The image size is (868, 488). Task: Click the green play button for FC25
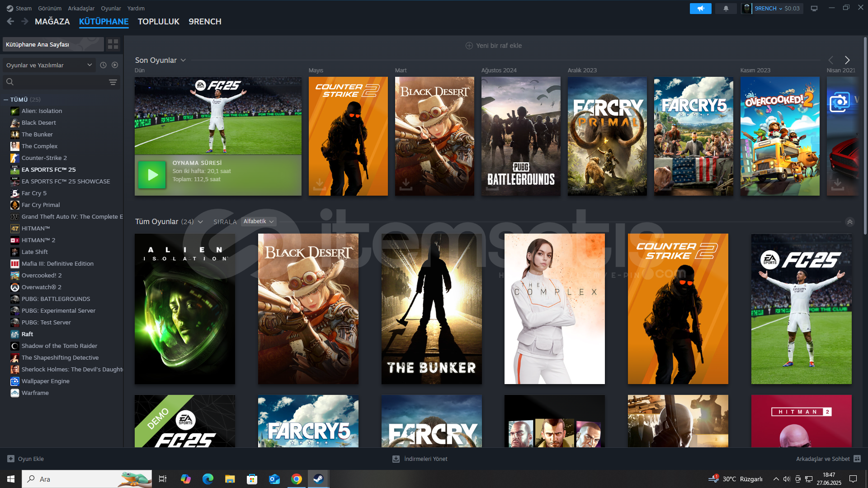pyautogui.click(x=152, y=175)
